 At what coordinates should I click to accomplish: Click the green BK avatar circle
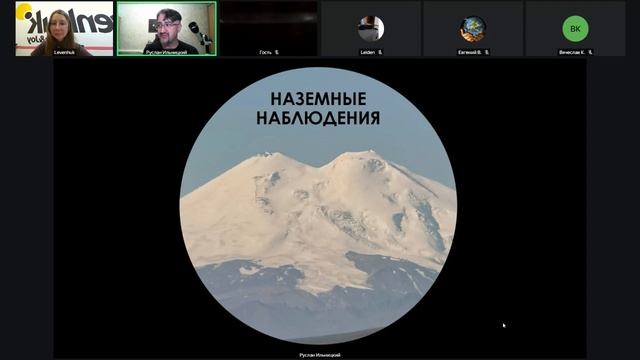tap(575, 29)
